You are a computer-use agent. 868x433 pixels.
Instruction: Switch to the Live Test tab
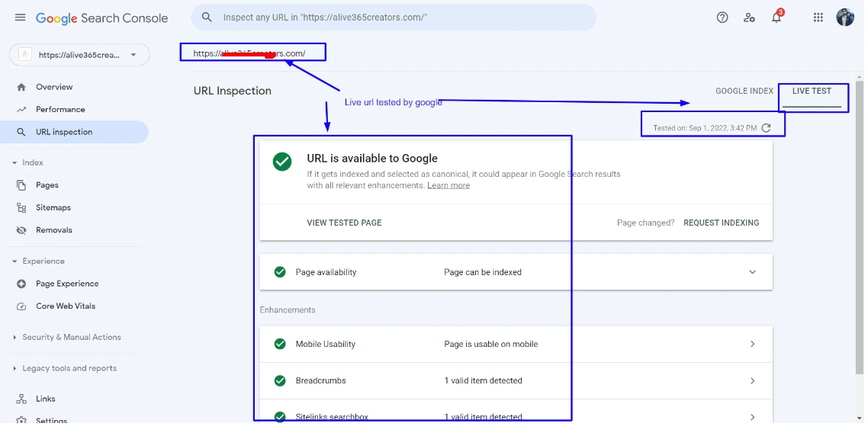(x=812, y=91)
